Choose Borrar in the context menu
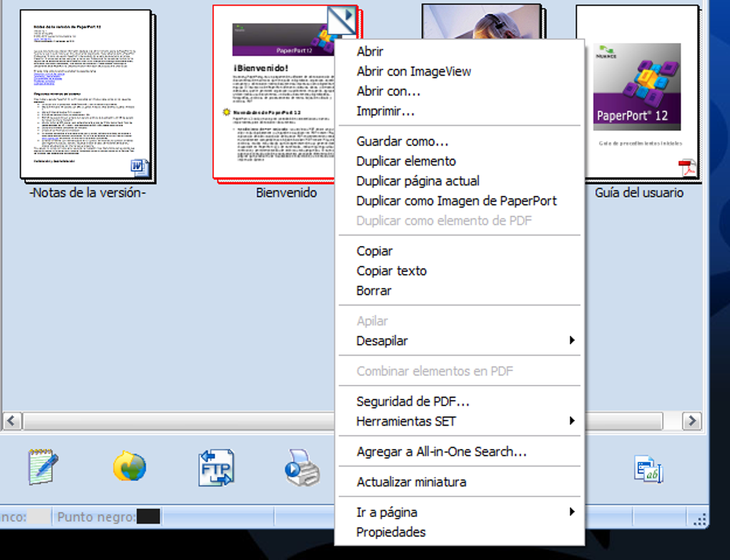This screenshot has width=730, height=560. point(459,290)
